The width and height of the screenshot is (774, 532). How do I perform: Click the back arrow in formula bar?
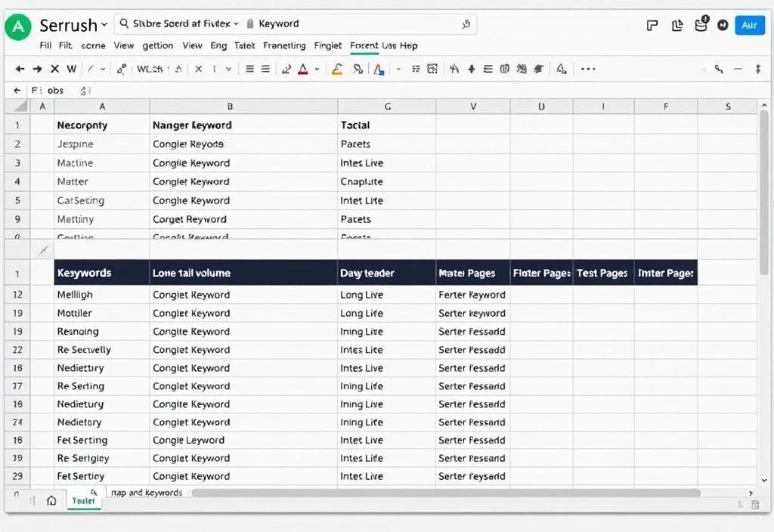[17, 91]
